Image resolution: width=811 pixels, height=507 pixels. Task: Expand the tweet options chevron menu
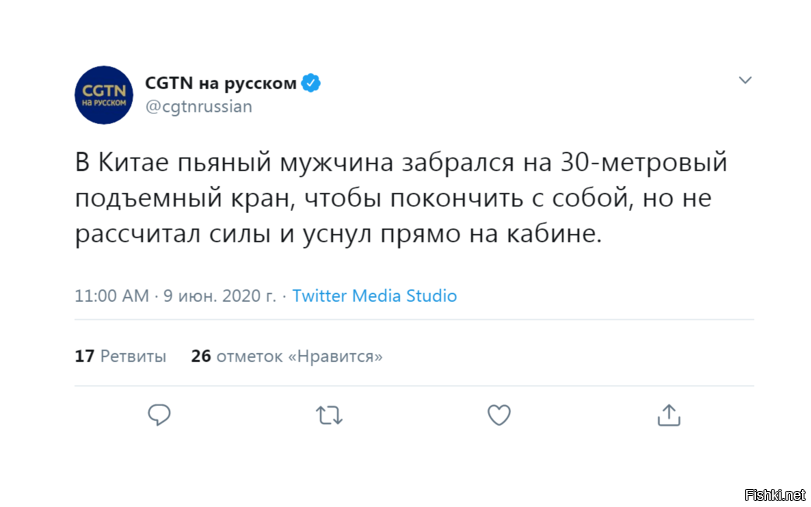(x=744, y=80)
